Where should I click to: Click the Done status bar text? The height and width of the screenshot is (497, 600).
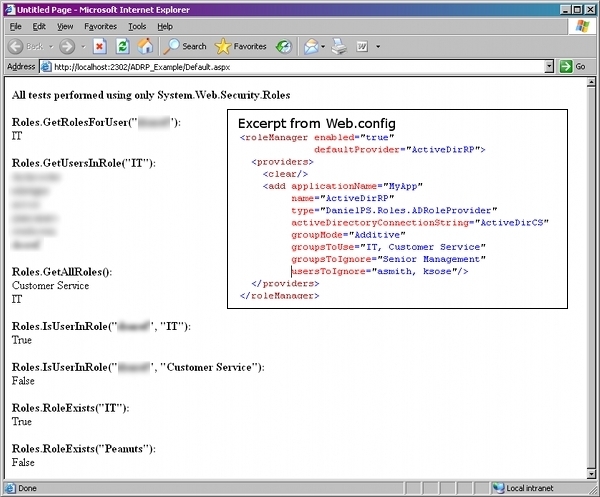pos(28,488)
